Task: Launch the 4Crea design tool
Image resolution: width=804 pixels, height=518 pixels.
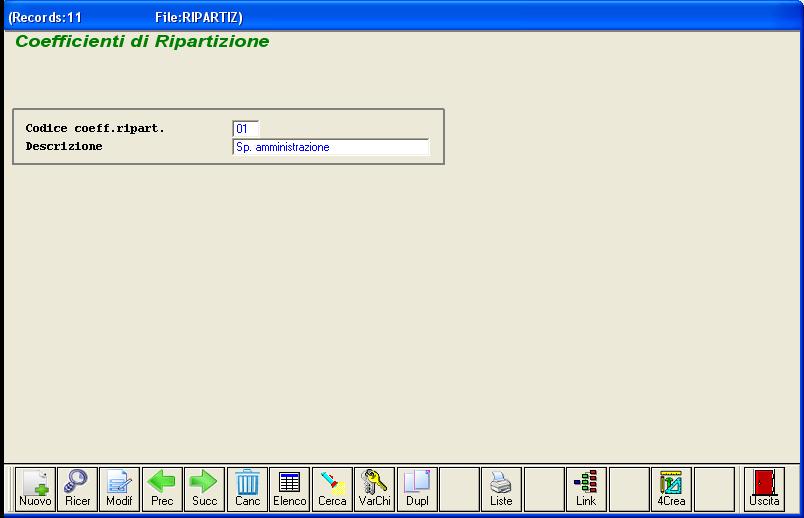Action: (671, 489)
